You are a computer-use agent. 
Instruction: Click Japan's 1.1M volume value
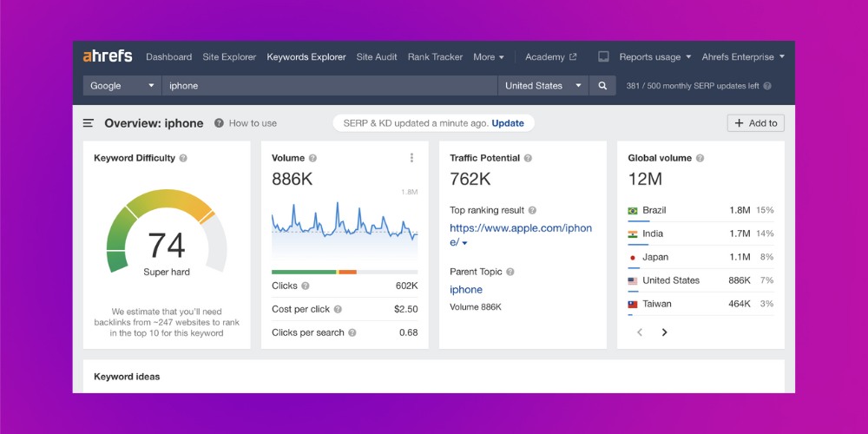740,257
